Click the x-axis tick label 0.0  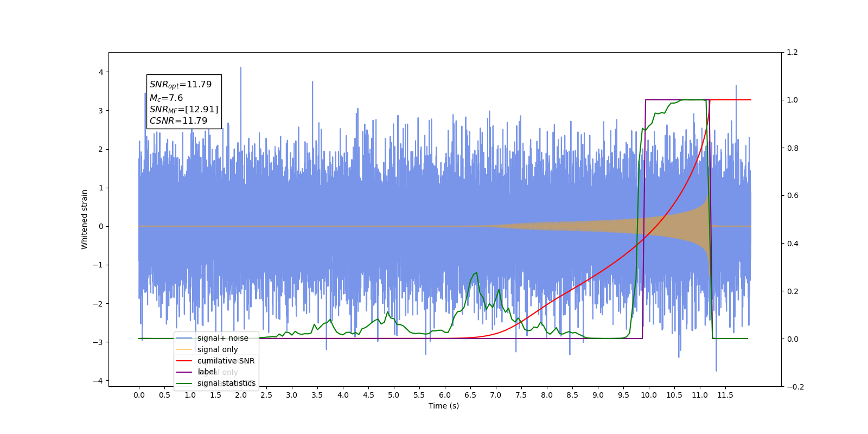[x=139, y=395]
